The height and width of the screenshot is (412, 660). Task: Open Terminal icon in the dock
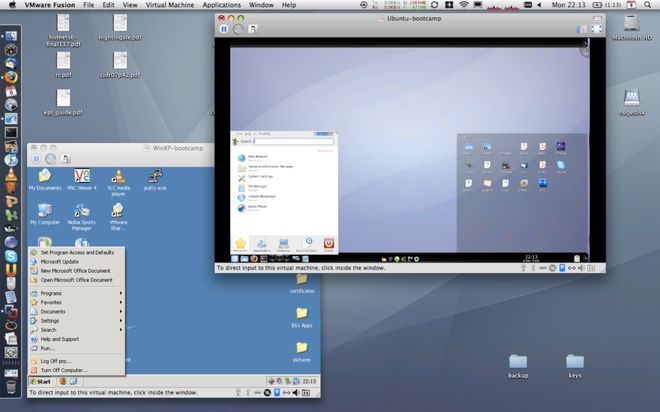coord(11,133)
